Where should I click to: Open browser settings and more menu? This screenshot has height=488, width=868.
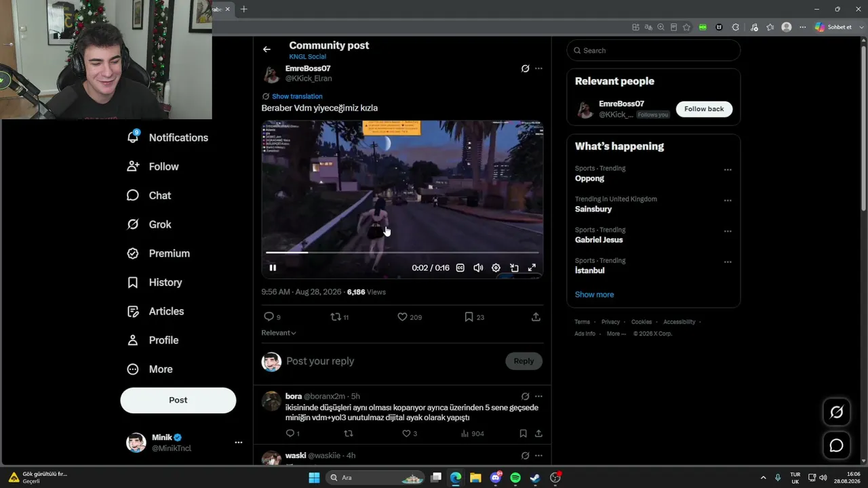802,27
